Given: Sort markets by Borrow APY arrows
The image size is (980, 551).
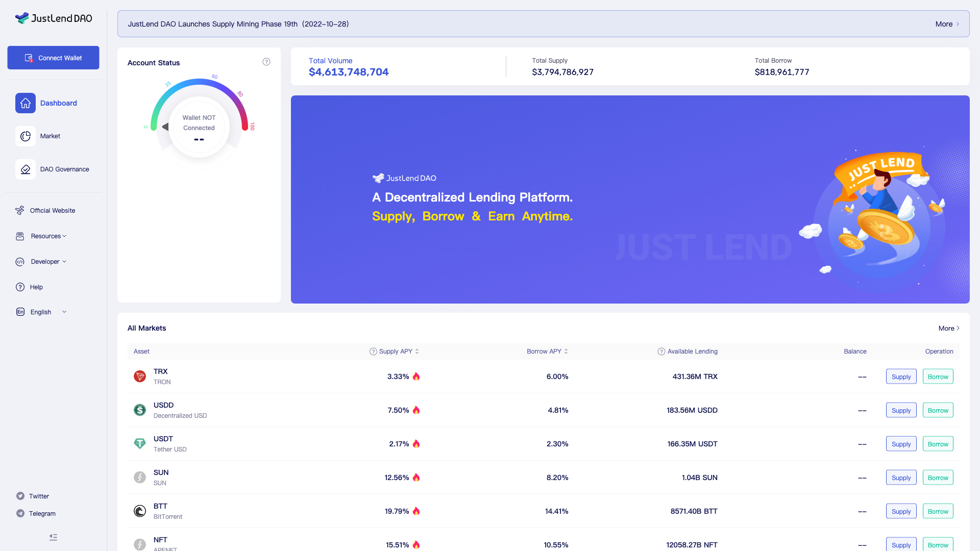Looking at the screenshot, I should coord(566,352).
